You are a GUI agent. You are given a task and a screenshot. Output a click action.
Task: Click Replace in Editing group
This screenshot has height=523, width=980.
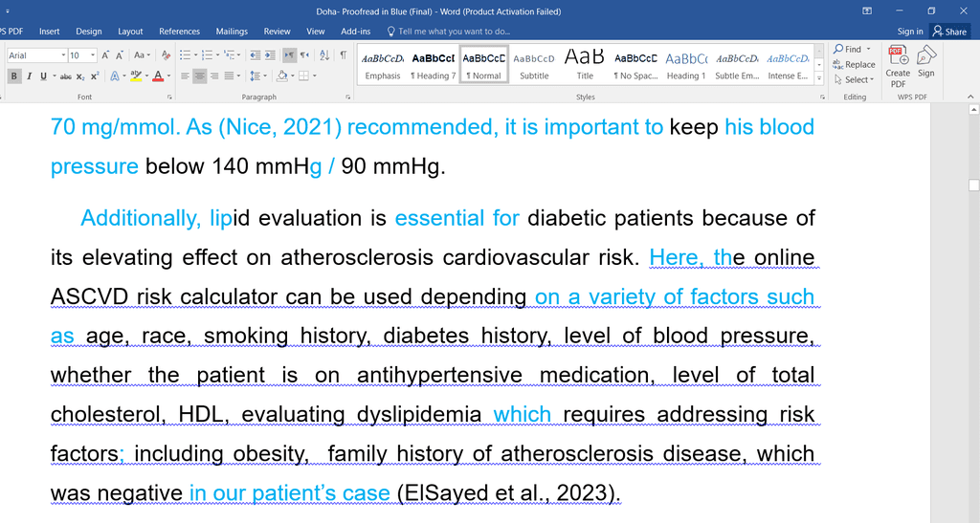854,64
